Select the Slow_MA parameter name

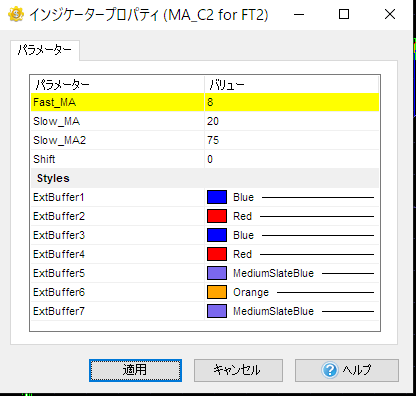pyautogui.click(x=57, y=121)
